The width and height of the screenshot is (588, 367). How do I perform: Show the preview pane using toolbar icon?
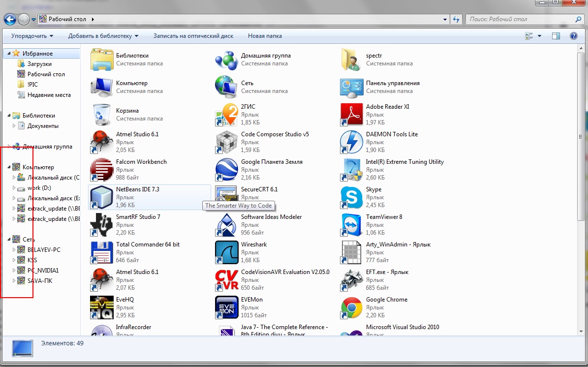pyautogui.click(x=556, y=36)
